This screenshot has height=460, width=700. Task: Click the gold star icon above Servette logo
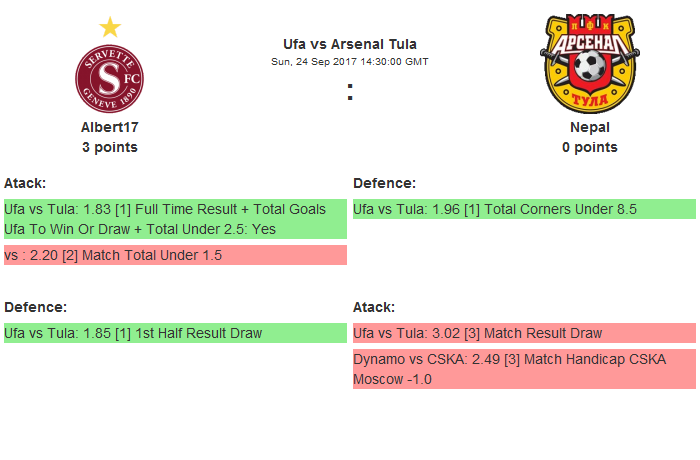tap(110, 27)
